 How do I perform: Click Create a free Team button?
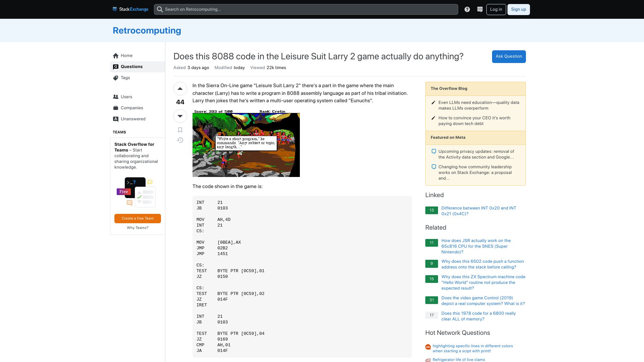(138, 219)
